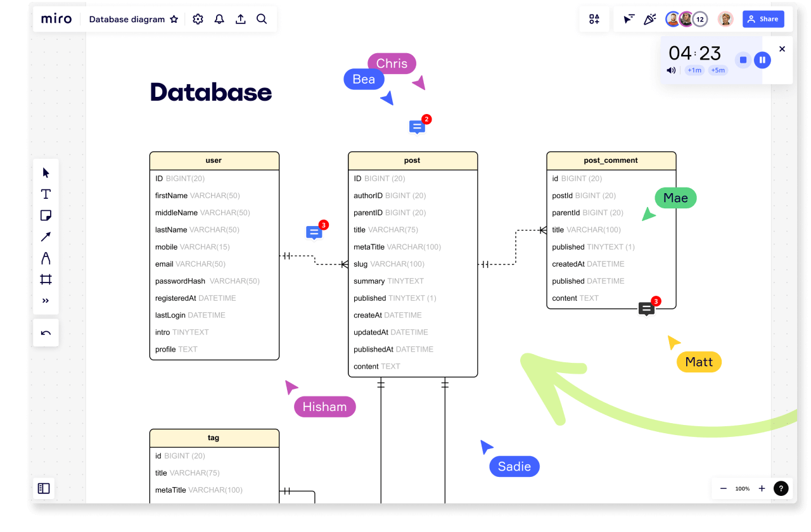This screenshot has height=532, width=811.
Task: Open the text tool
Action: pyautogui.click(x=46, y=194)
